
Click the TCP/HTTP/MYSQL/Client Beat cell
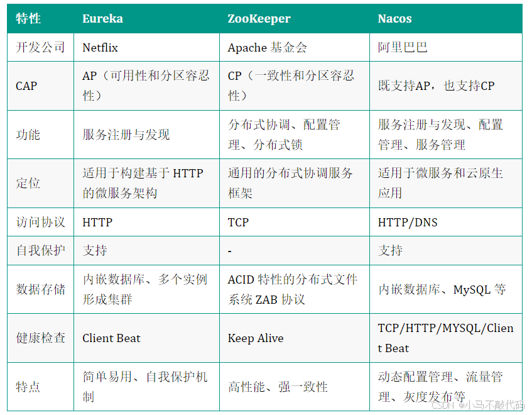click(x=446, y=338)
